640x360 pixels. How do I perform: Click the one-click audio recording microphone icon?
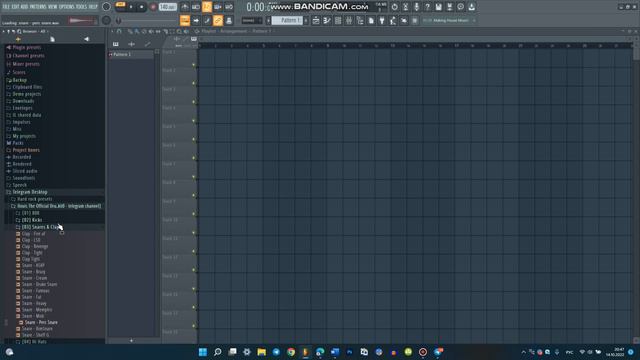pyautogui.click(x=416, y=7)
